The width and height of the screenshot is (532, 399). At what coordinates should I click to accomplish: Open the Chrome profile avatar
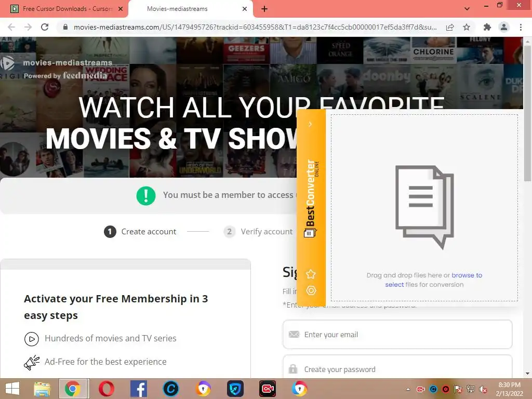coord(504,27)
